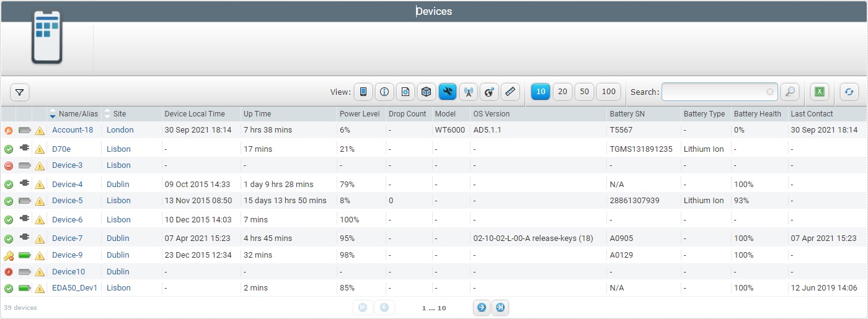
Task: Click the green battery icon for EDA50_Dev1
Action: coord(25,288)
